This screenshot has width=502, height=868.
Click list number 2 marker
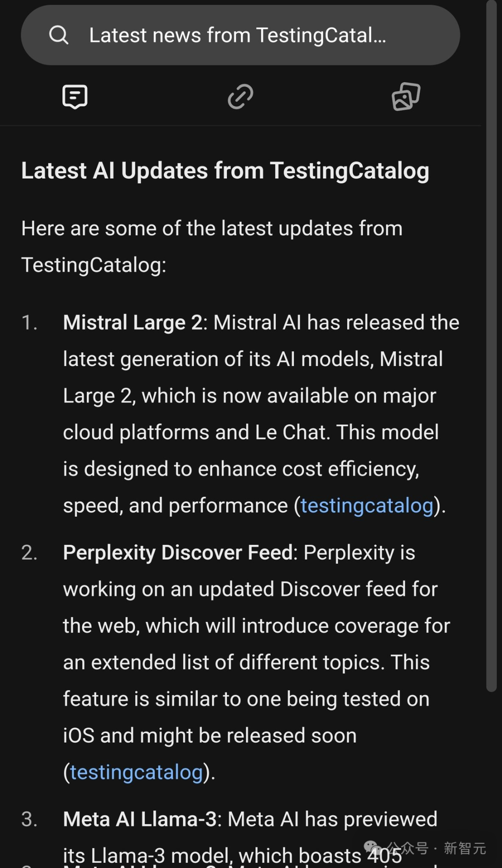pos(29,552)
